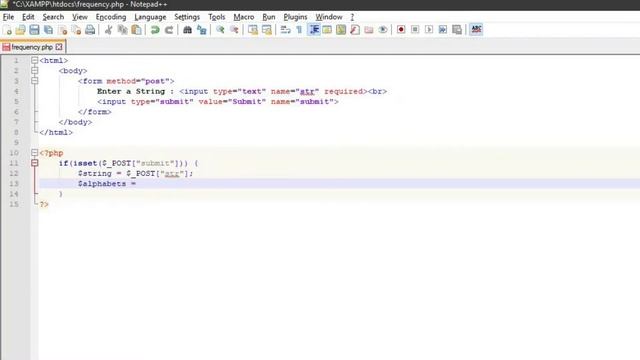The image size is (640, 360).
Task: Undo the last edit with green arrow
Action: click(155, 30)
